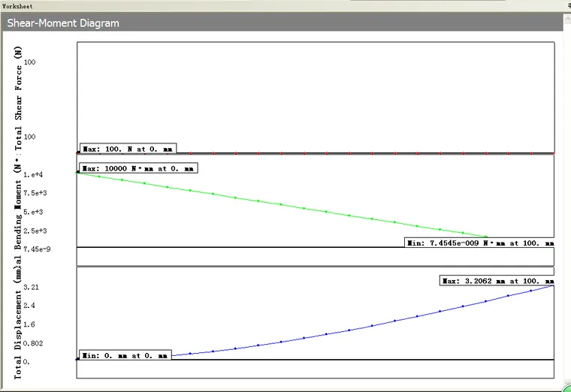Click the 2.5e+3 axis tick value
The image size is (571, 392).
pos(35,231)
